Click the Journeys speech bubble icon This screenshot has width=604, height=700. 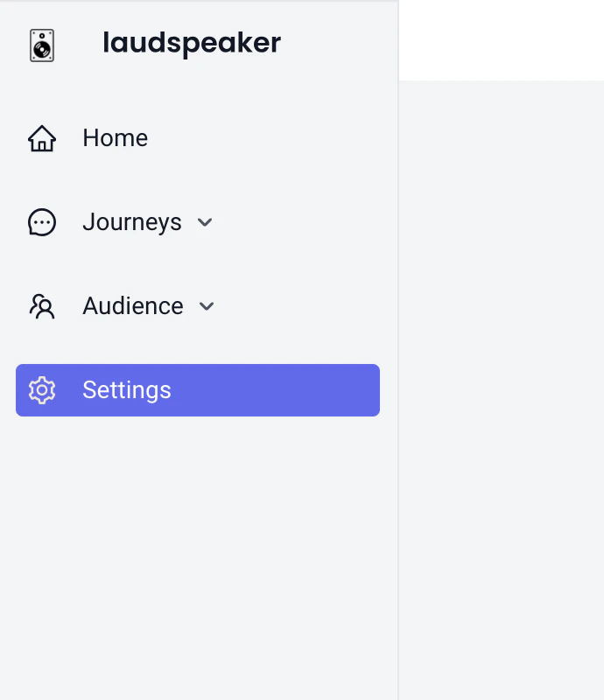pos(40,222)
